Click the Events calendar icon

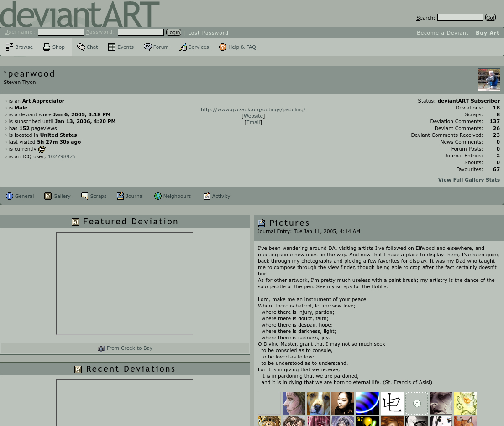tap(111, 47)
